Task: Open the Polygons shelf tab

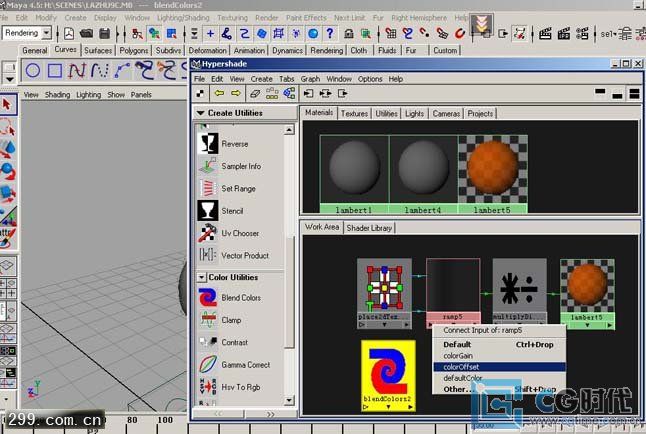Action: (133, 50)
